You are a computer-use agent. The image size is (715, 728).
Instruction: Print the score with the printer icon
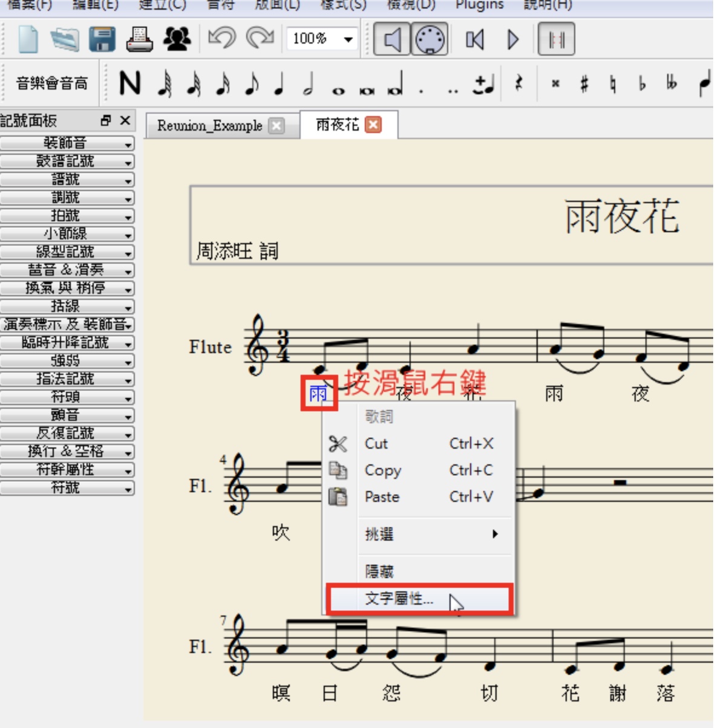[139, 39]
